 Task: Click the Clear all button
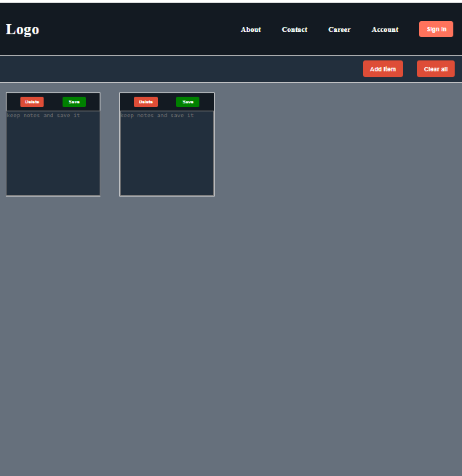[x=435, y=69]
